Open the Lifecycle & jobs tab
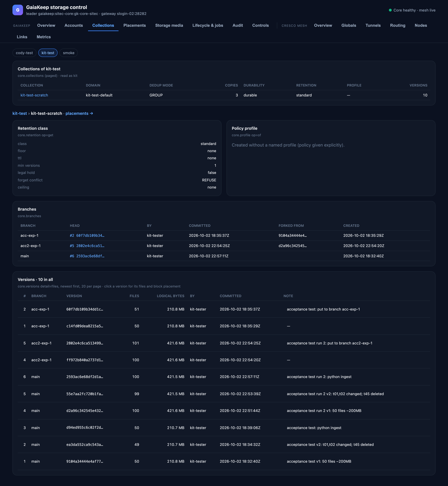Image resolution: width=448 pixels, height=486 pixels. (208, 26)
